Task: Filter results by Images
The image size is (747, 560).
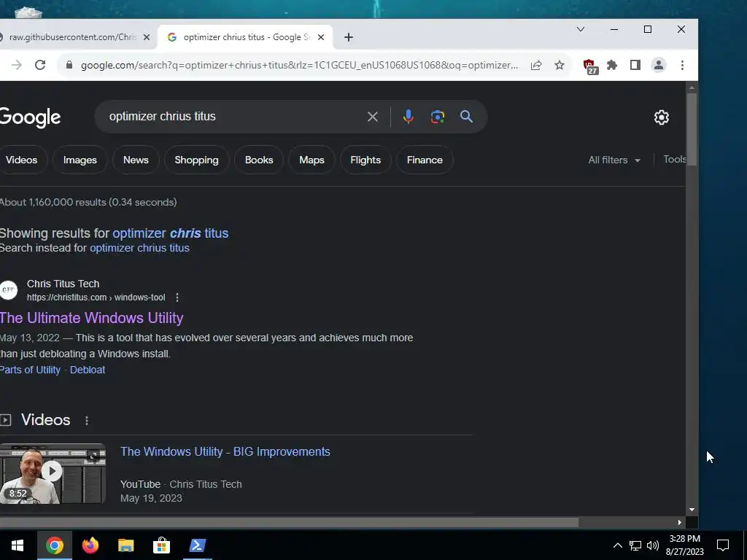Action: (x=80, y=160)
